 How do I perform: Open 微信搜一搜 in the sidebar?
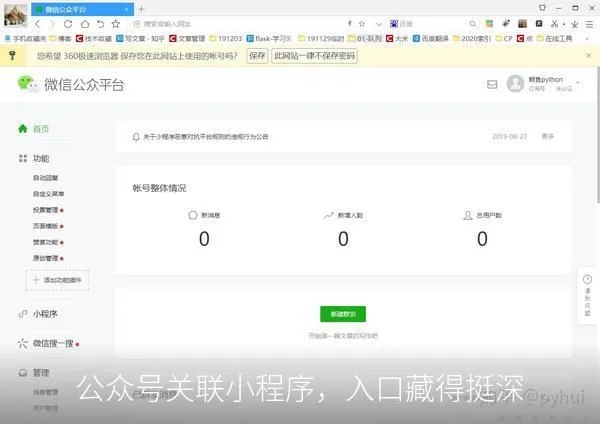48,344
